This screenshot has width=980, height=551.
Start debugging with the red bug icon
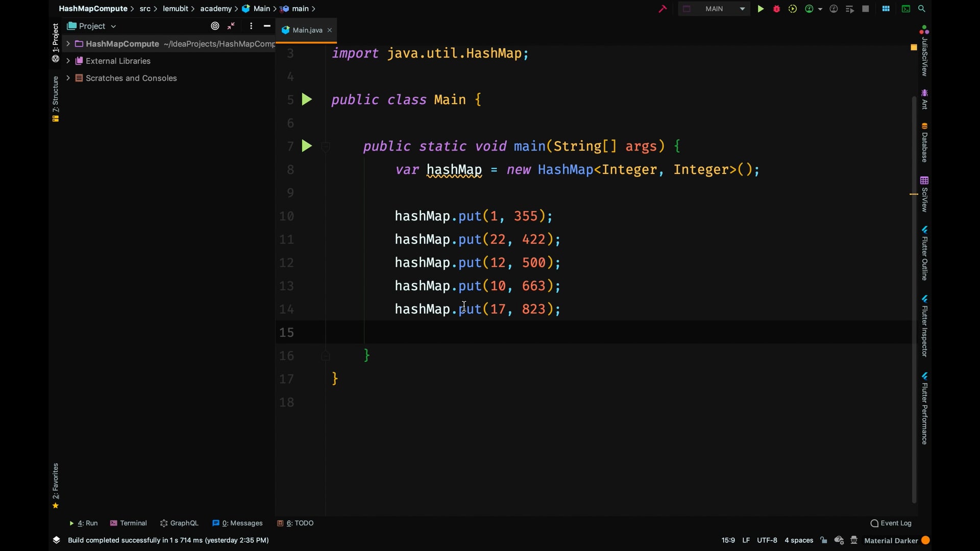[776, 9]
